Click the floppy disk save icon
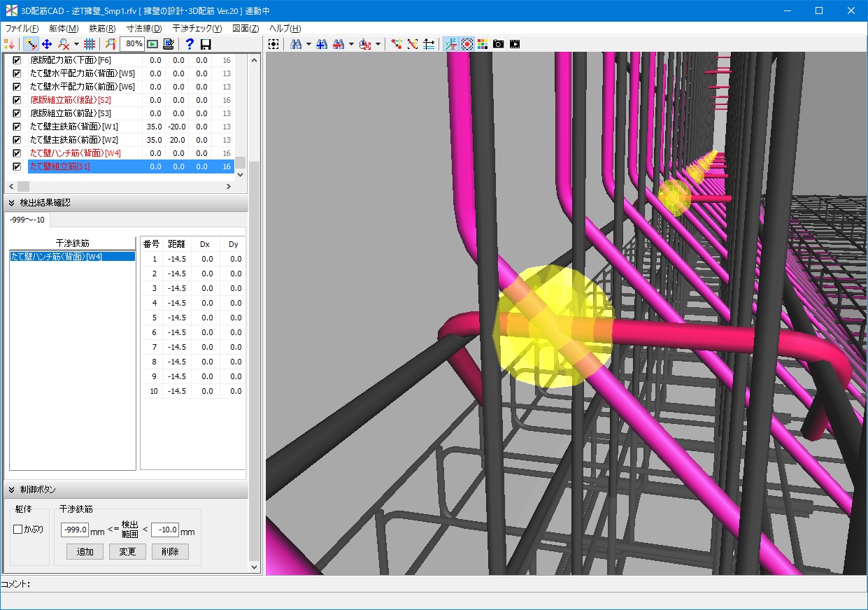868x610 pixels. [206, 44]
